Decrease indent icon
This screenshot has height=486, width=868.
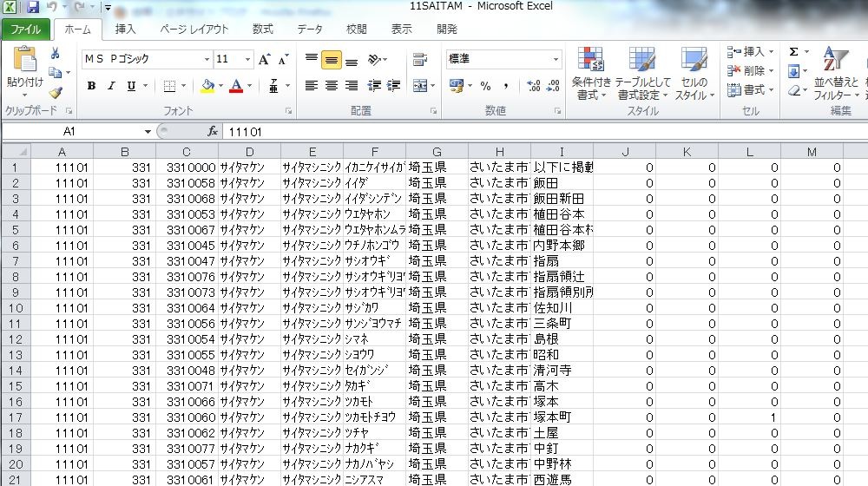pyautogui.click(x=374, y=86)
